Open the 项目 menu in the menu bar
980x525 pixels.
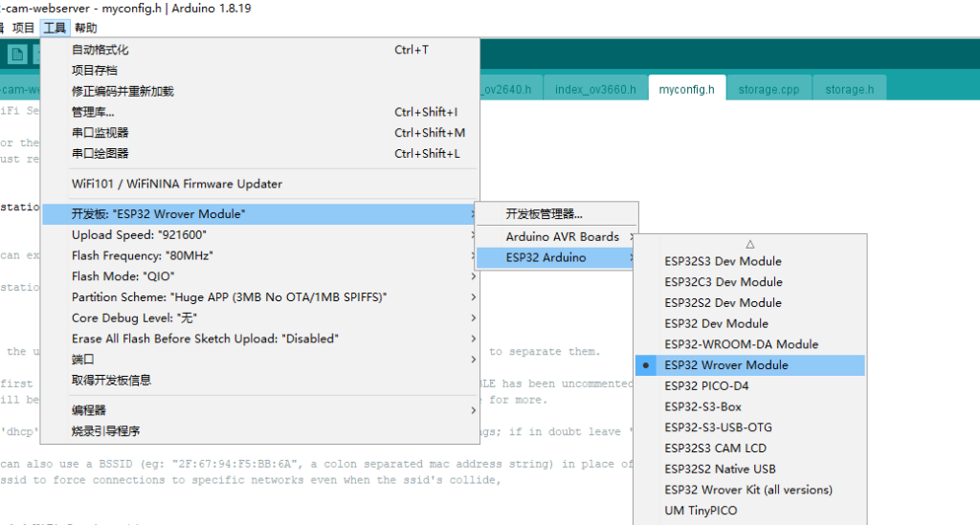click(23, 29)
